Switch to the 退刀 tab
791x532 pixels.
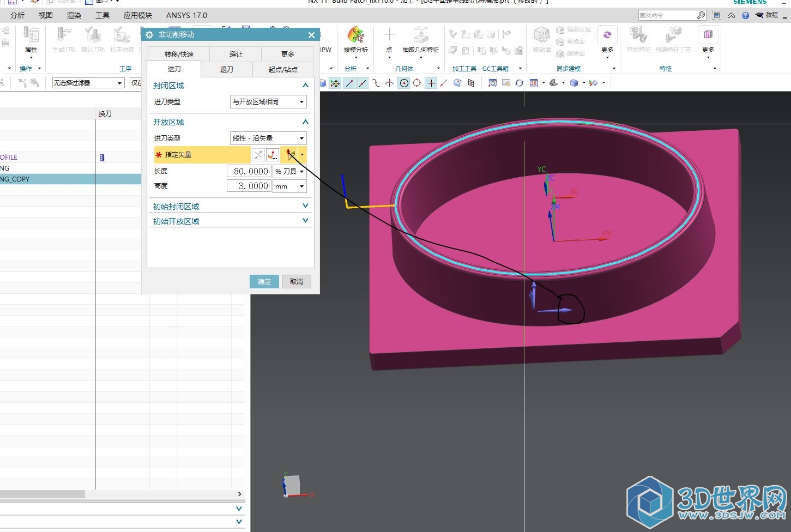tap(227, 69)
